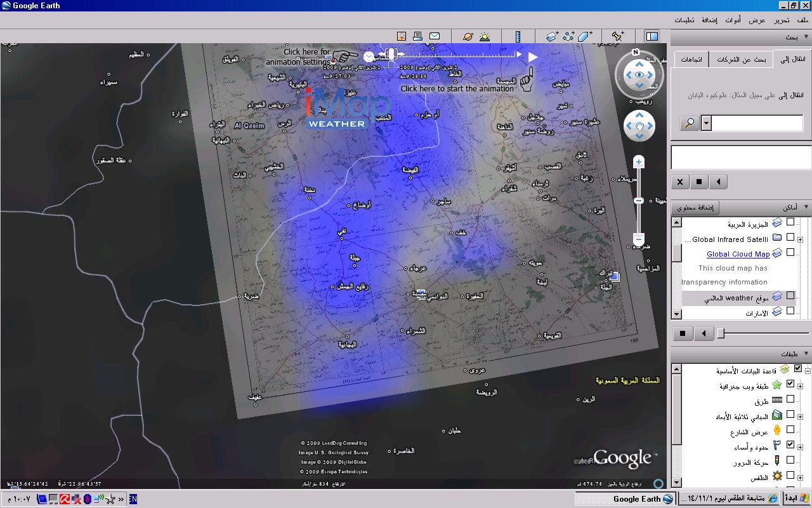Open the تعليمات menu
Image resolution: width=812 pixels, height=508 pixels.
coord(684,20)
